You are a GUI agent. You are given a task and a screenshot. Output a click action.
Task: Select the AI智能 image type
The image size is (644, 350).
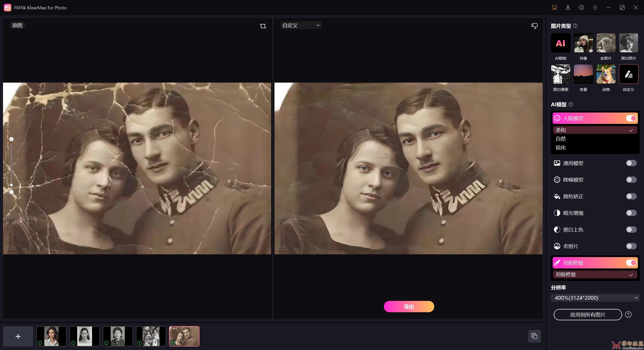pos(560,43)
